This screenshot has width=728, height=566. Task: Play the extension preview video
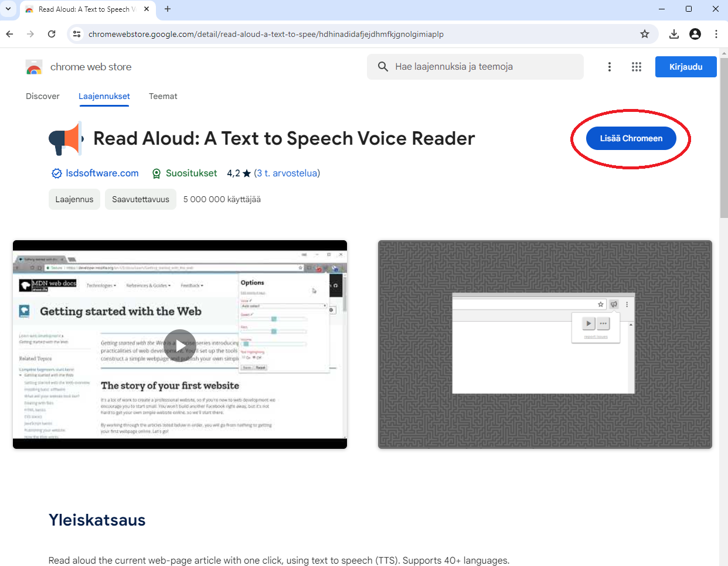tap(179, 346)
